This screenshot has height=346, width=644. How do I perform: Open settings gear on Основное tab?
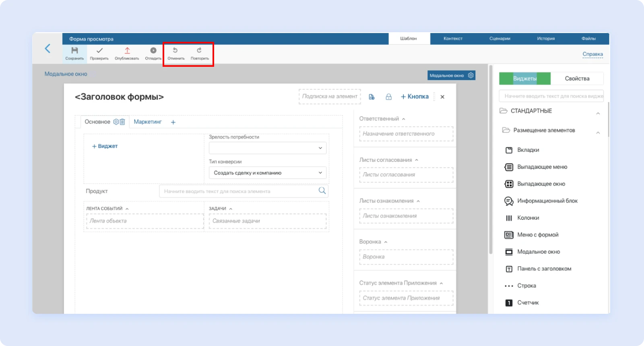[116, 122]
